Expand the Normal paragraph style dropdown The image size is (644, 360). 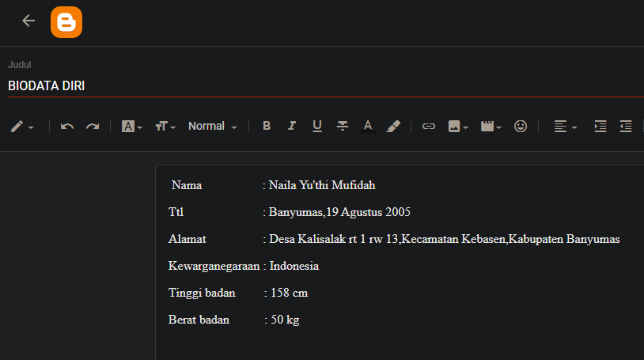pos(213,126)
